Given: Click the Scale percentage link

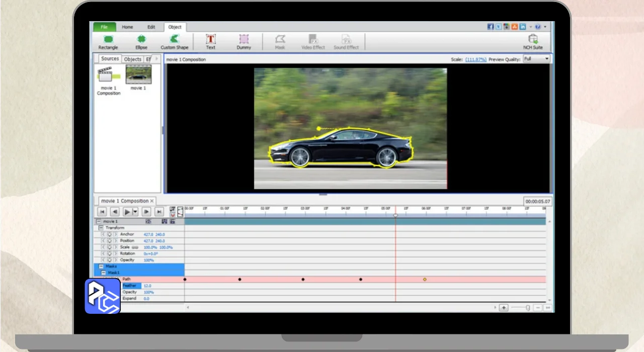Looking at the screenshot, I should coord(475,59).
